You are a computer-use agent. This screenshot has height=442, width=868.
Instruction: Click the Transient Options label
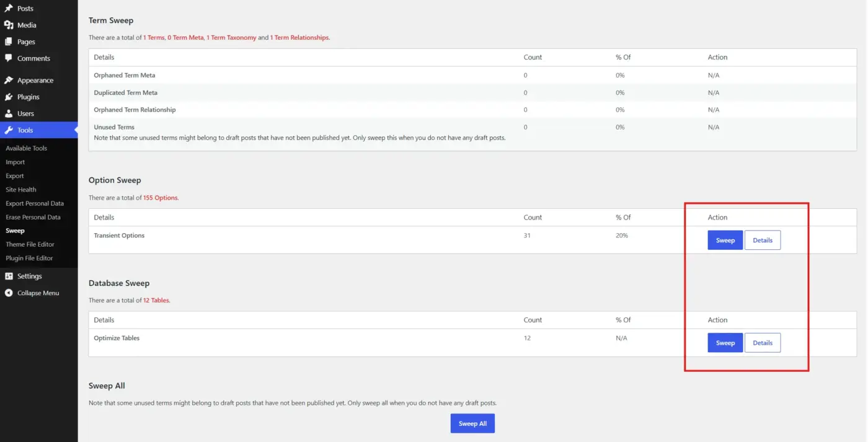[x=119, y=236]
